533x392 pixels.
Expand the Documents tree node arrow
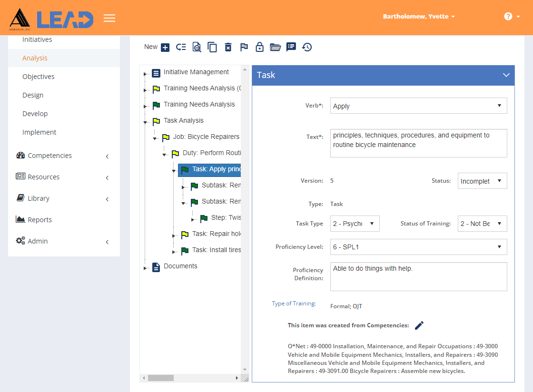click(x=145, y=268)
